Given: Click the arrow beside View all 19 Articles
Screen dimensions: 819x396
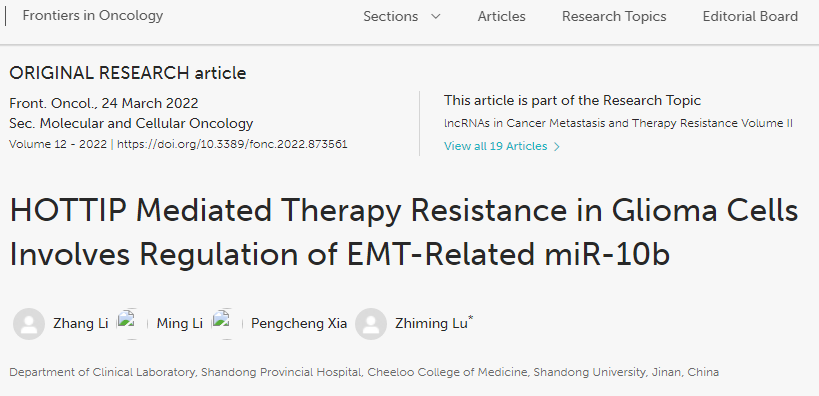Looking at the screenshot, I should [557, 147].
